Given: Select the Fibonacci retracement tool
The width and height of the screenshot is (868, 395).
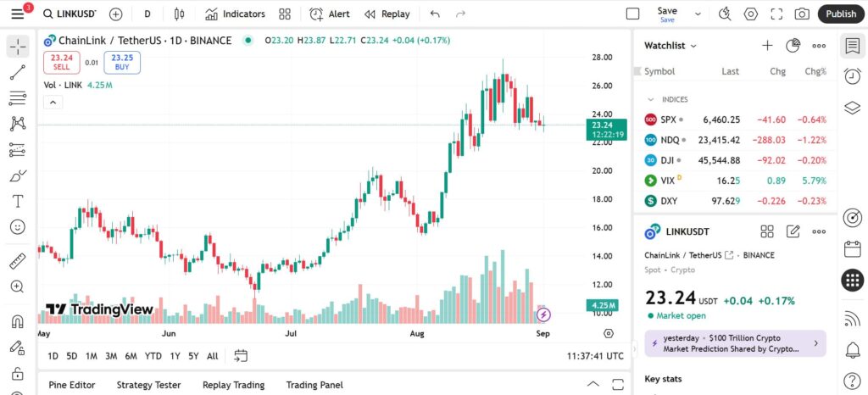Looking at the screenshot, I should (18, 98).
